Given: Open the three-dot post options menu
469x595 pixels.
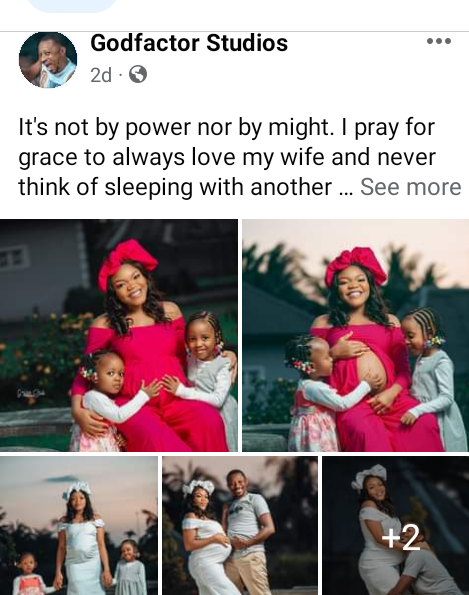Looking at the screenshot, I should click(x=439, y=41).
